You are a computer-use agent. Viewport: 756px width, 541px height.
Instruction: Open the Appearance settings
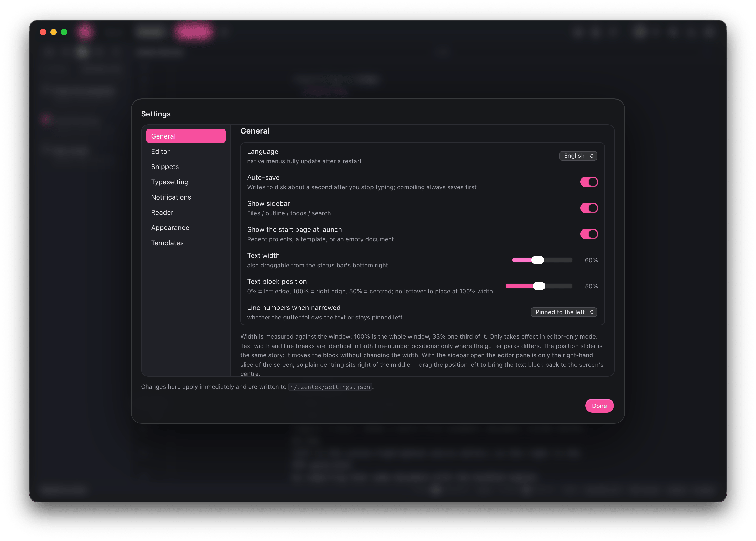(186, 228)
